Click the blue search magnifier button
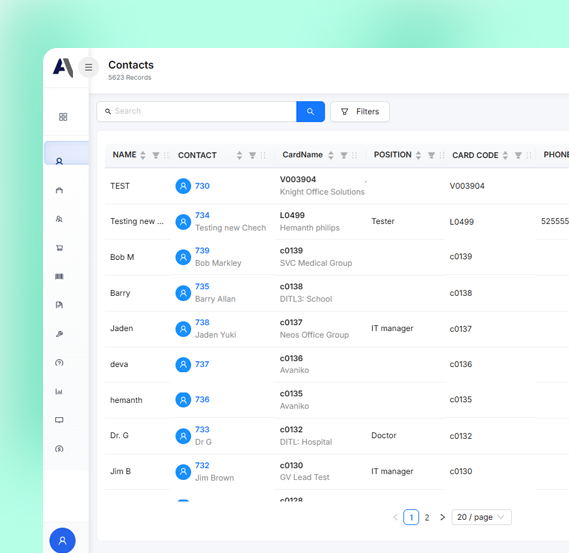Screen dimensions: 569x553 [310, 111]
